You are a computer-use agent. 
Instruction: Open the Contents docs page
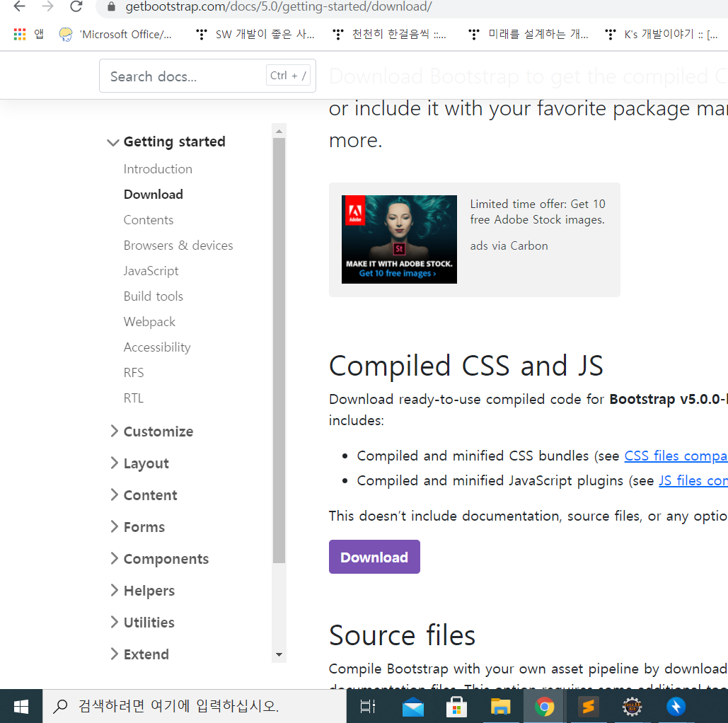tap(149, 220)
